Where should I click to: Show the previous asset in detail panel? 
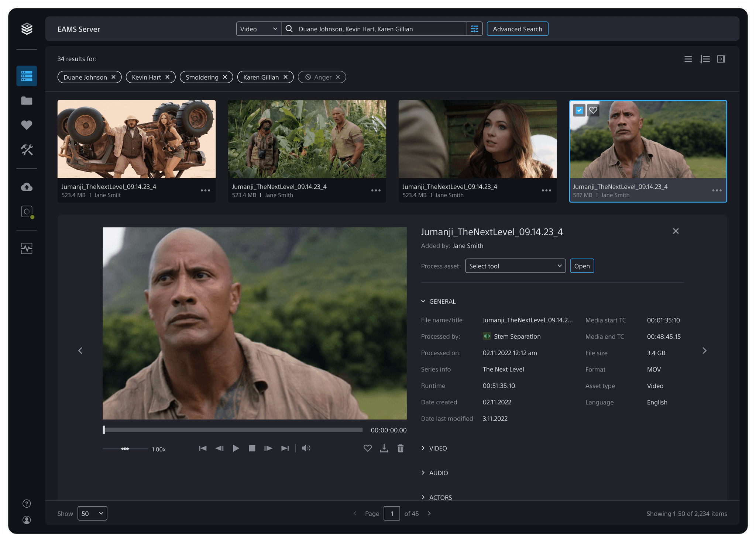tap(80, 351)
